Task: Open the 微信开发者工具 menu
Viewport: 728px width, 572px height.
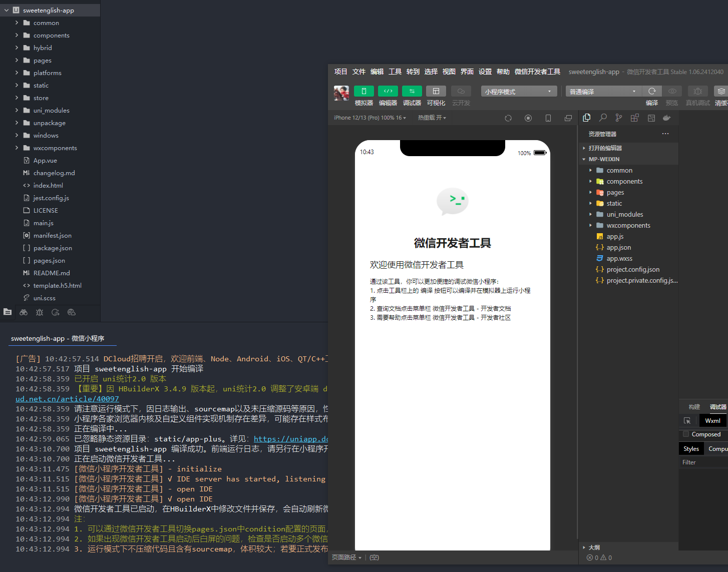Action: coord(537,72)
